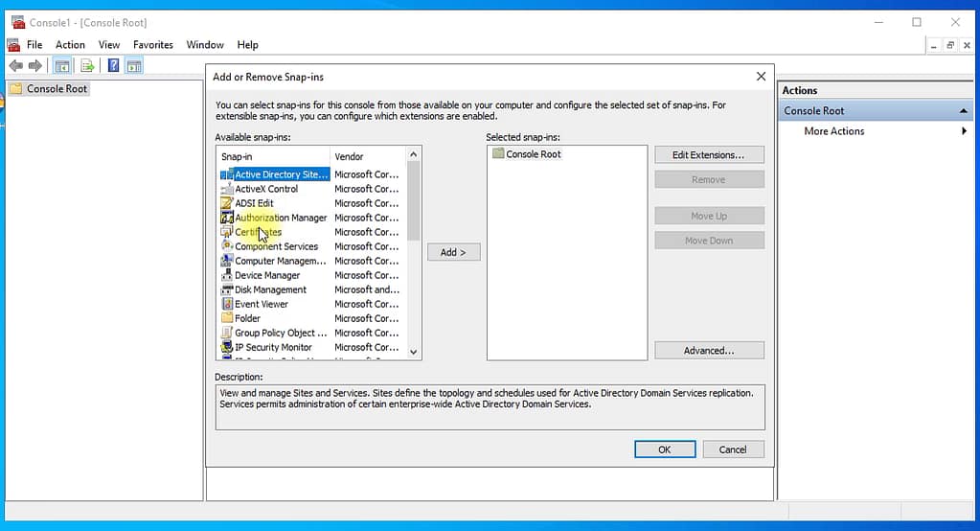This screenshot has height=531, width=980.
Task: Collapse the Console Root section in Actions pane
Action: point(963,111)
